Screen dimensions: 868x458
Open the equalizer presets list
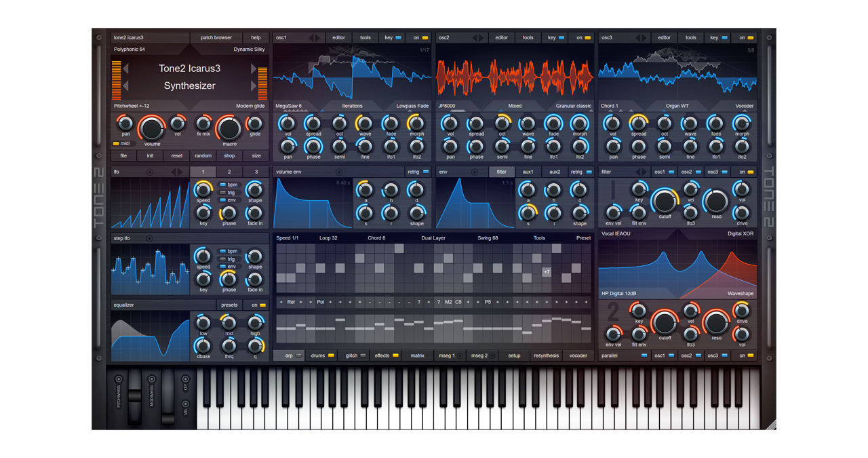click(229, 305)
